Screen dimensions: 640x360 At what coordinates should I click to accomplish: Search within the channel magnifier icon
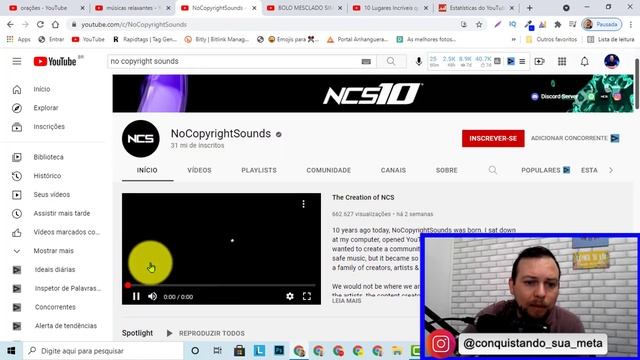[493, 170]
